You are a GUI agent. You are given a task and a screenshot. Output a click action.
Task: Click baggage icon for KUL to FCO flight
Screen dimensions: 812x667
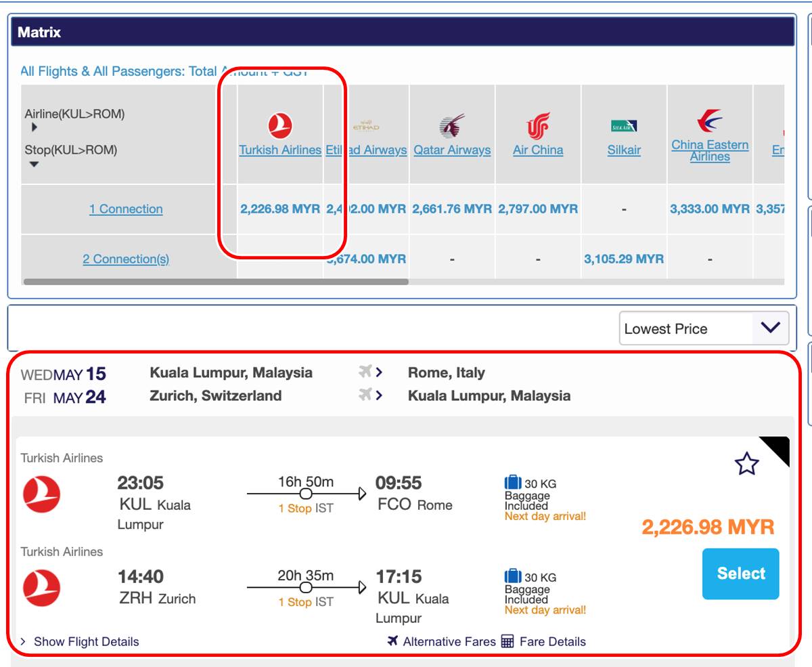click(x=513, y=483)
